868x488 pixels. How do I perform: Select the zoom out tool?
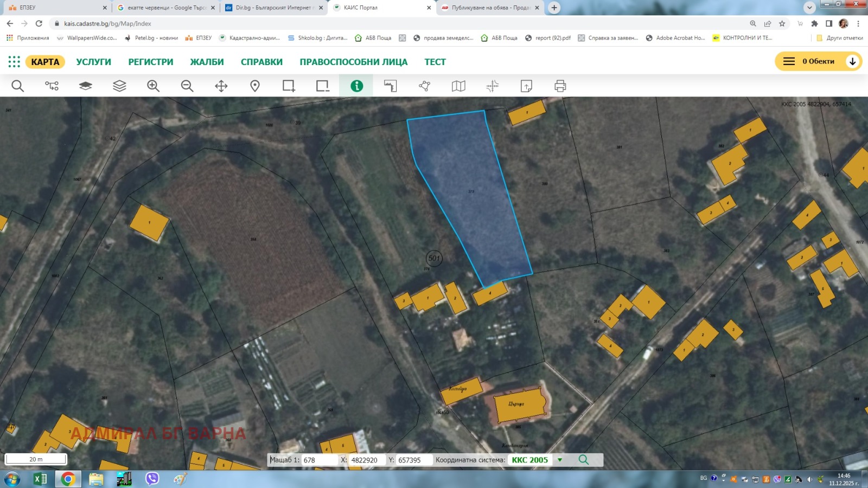(187, 85)
